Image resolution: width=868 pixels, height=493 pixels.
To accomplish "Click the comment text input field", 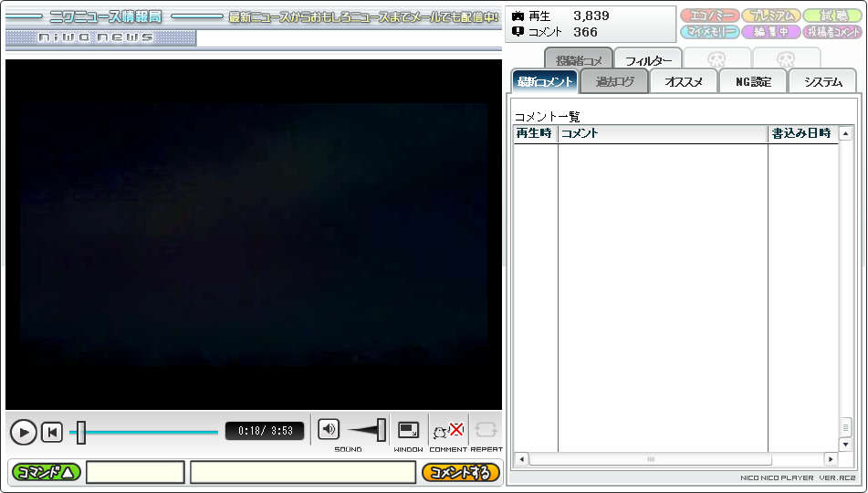I will coord(303,473).
